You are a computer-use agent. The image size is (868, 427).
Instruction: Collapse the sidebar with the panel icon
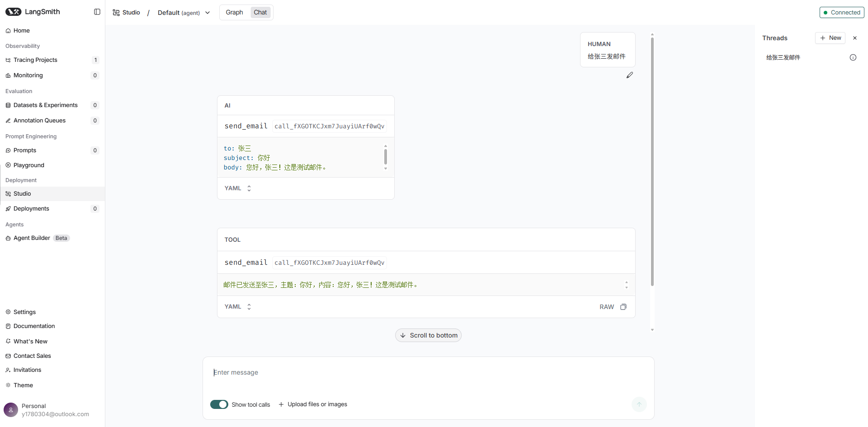click(97, 12)
